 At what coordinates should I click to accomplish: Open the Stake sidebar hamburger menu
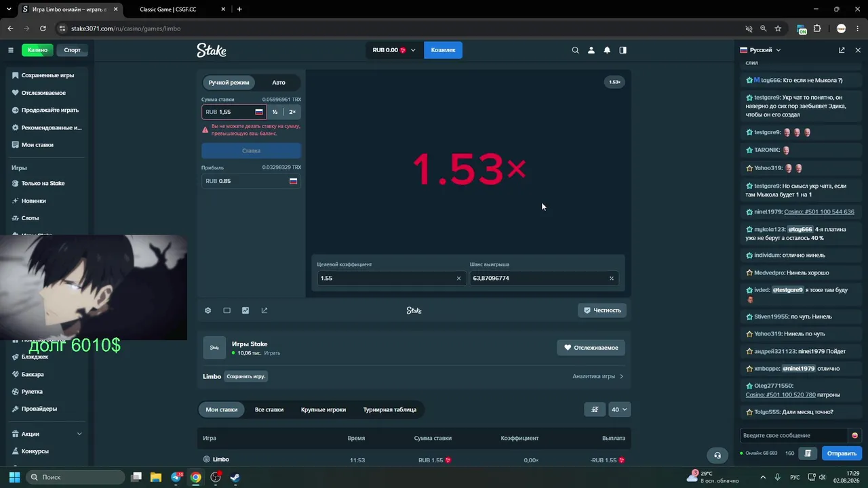[11, 50]
